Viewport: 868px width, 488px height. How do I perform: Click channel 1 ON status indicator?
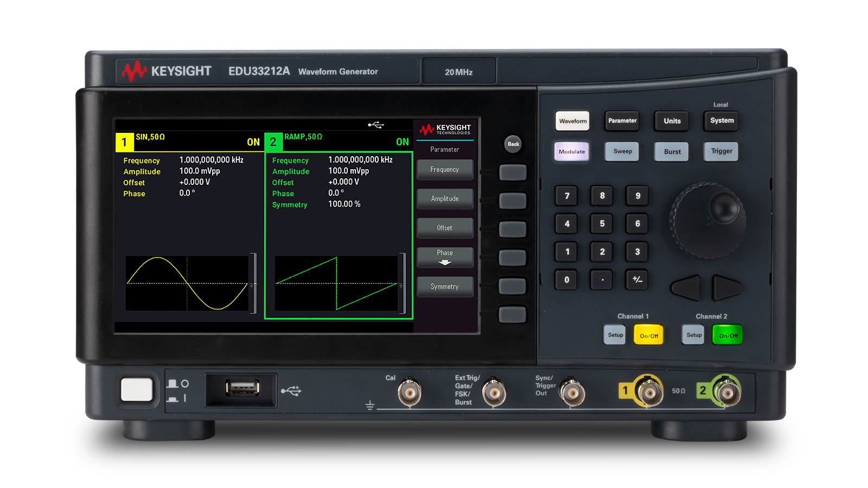pyautogui.click(x=253, y=142)
